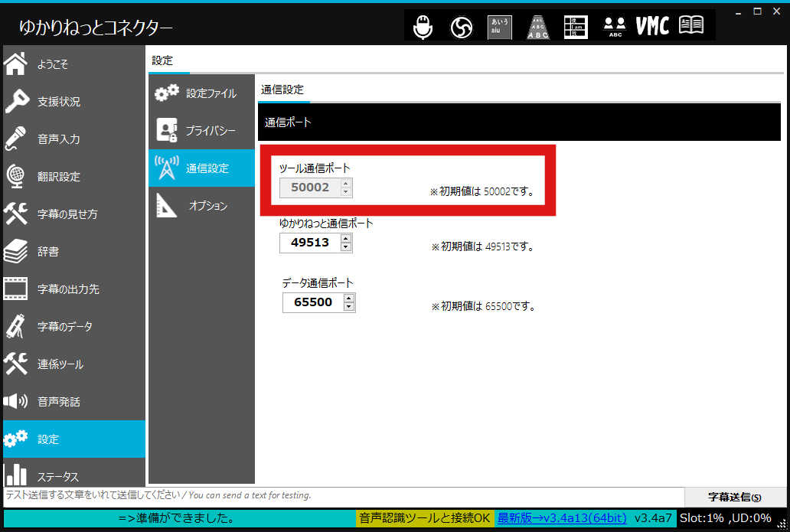Focus the test text input box at the bottom
Screen dimensions: 790x532
(x=344, y=496)
